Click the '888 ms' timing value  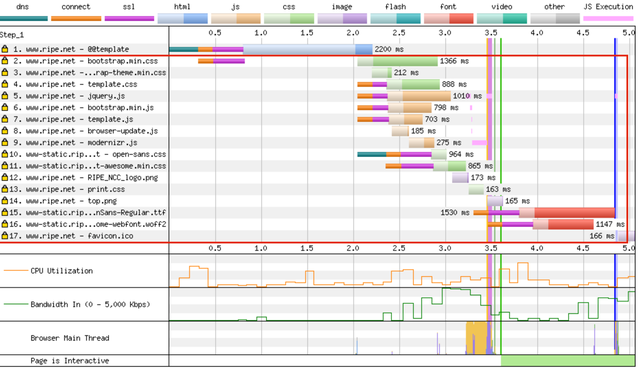[x=454, y=84]
